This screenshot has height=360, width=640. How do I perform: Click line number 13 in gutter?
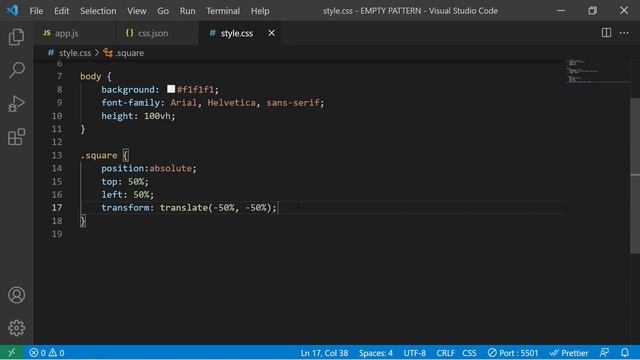(57, 155)
